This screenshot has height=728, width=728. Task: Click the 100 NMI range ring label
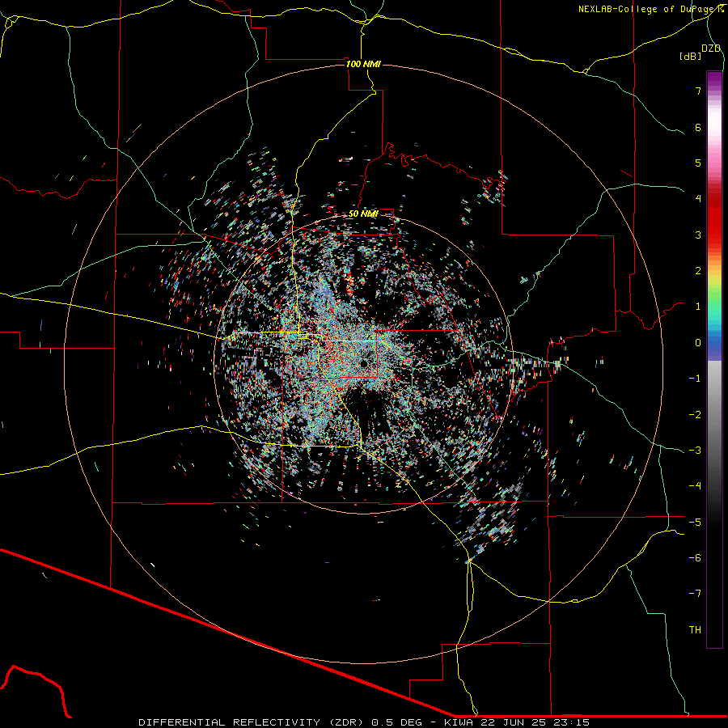tap(363, 64)
